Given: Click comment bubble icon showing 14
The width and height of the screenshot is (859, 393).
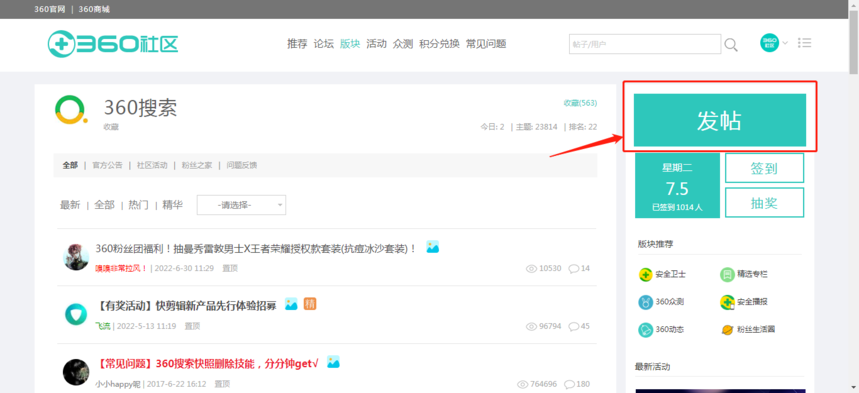Looking at the screenshot, I should pyautogui.click(x=574, y=269).
